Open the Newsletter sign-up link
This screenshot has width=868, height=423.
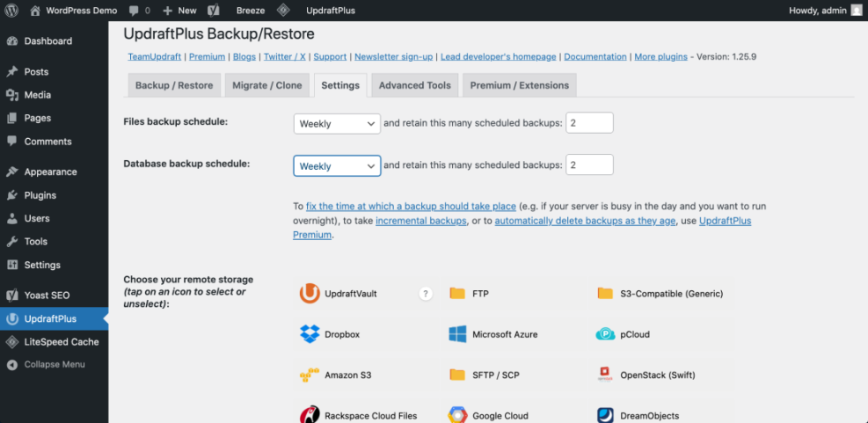click(394, 56)
